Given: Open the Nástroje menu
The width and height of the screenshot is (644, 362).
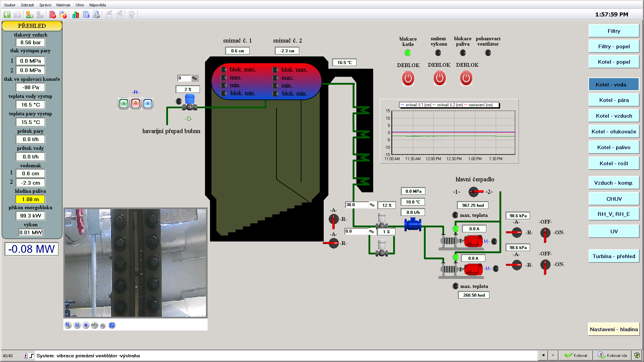Looking at the screenshot, I should click(x=63, y=5).
